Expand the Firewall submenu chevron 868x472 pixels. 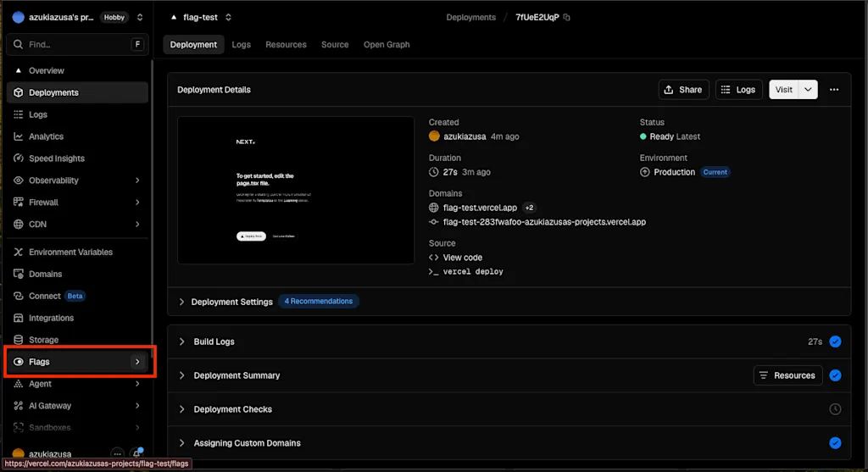coord(137,202)
